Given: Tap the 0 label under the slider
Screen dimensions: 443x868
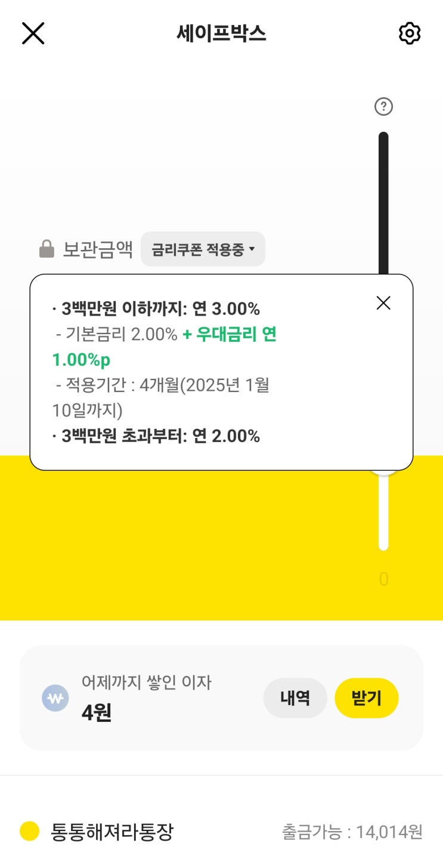Looking at the screenshot, I should pyautogui.click(x=383, y=579).
